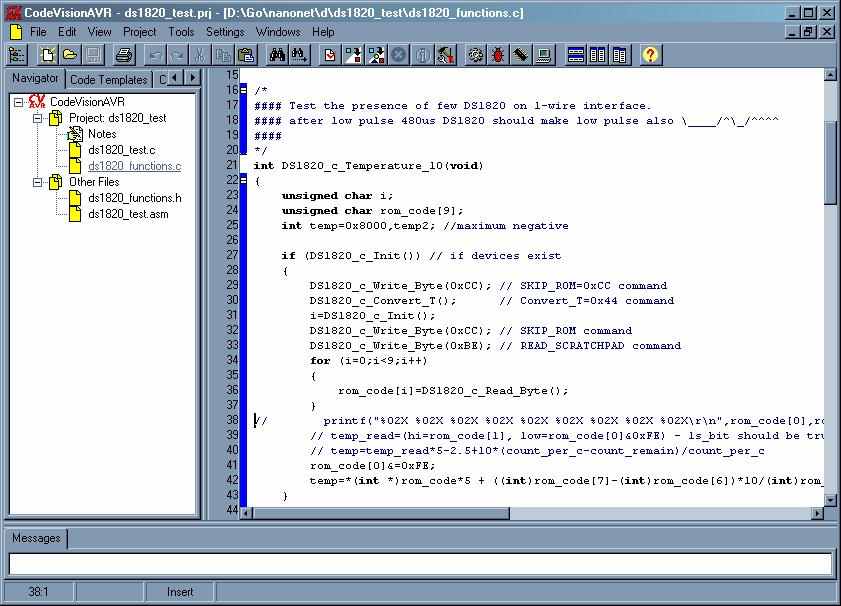Image resolution: width=841 pixels, height=606 pixels.
Task: Click the Insert mode status indicator
Action: point(180,592)
